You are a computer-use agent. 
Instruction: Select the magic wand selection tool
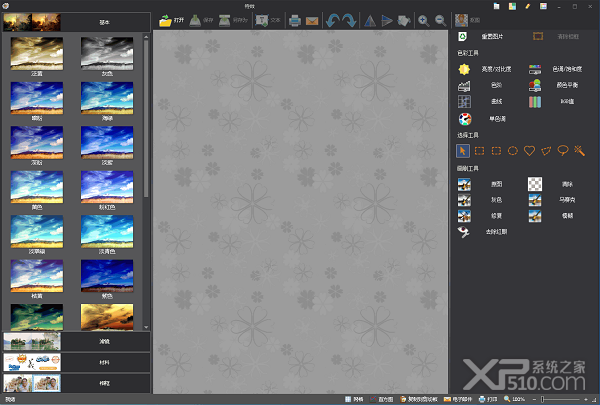click(x=579, y=151)
